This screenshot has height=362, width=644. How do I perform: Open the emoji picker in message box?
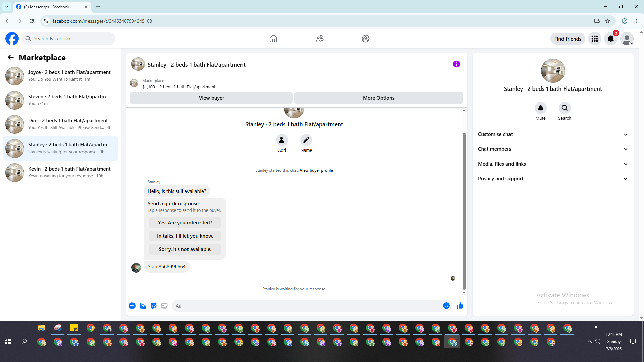click(x=446, y=306)
